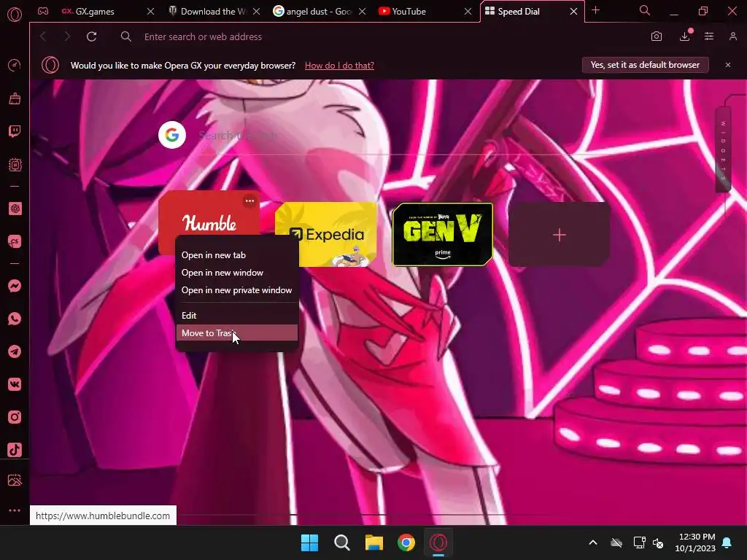Open TikTok in sidebar
The height and width of the screenshot is (560, 747).
pyautogui.click(x=15, y=450)
